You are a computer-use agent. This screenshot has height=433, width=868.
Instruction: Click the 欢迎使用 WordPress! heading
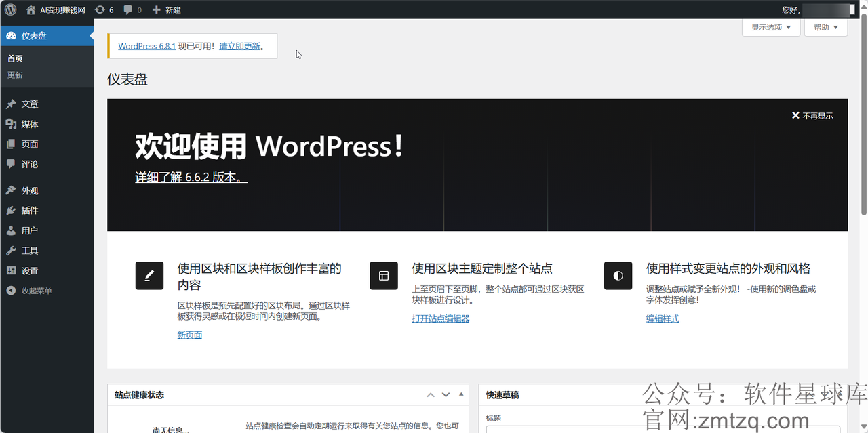pos(270,146)
